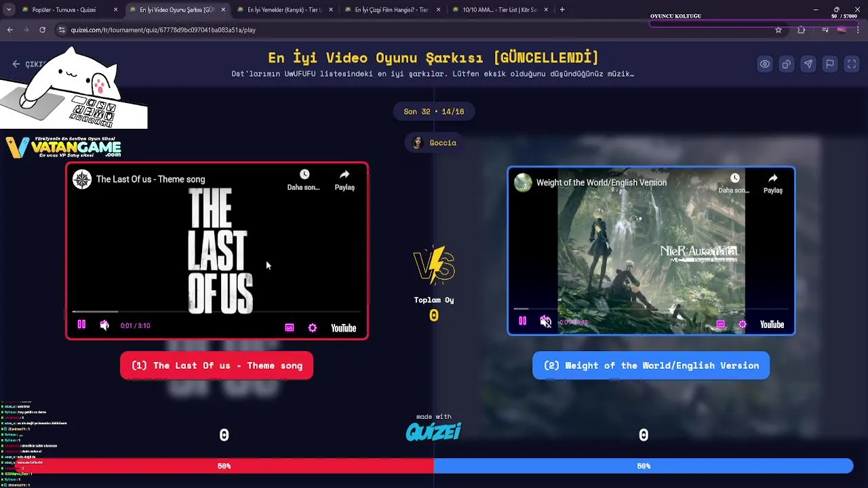Click the rotate-cards icon in quiz toolbar
This screenshot has width=868, height=488.
786,64
